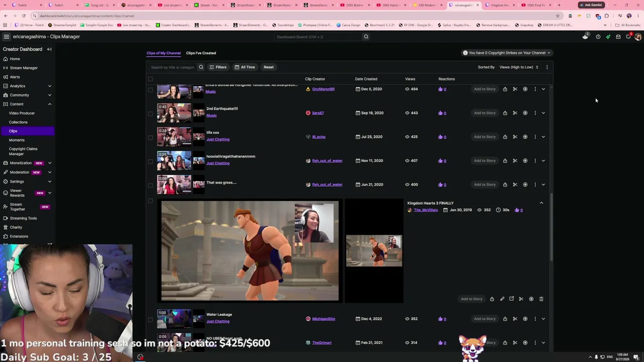Image resolution: width=644 pixels, height=362 pixels.
Task: Play the Kingdom Hearts 3 clip preview
Action: 250,250
